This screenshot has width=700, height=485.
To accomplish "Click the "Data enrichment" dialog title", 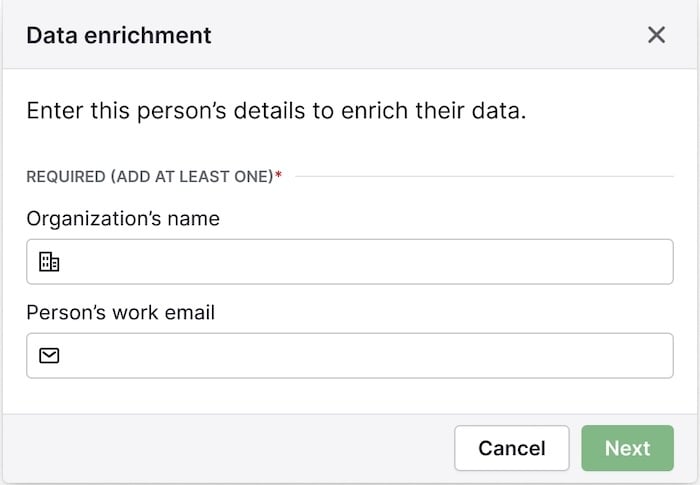I will [x=119, y=35].
